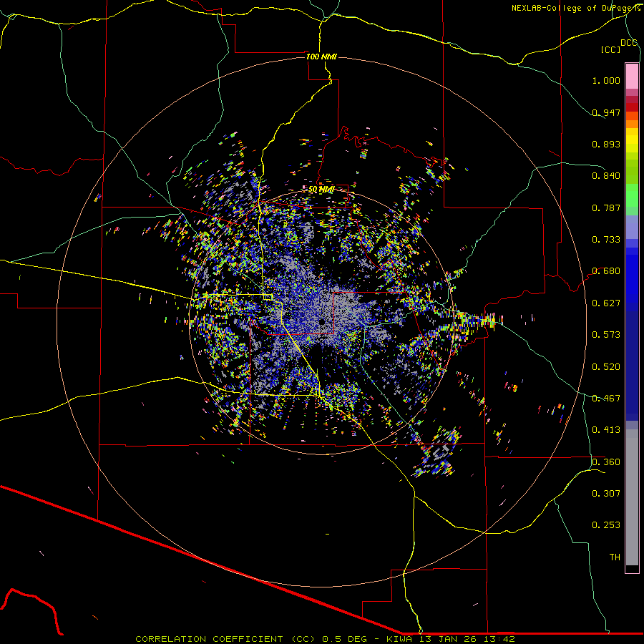Click the NEXLAB-College of DuPage credit text
This screenshot has height=644, width=644.
point(576,8)
